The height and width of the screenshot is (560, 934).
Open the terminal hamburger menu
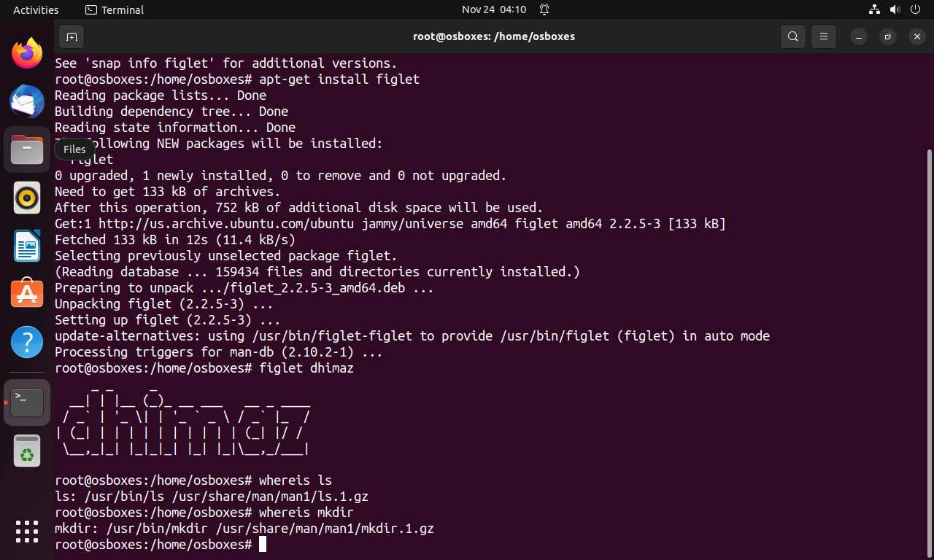[x=825, y=36]
